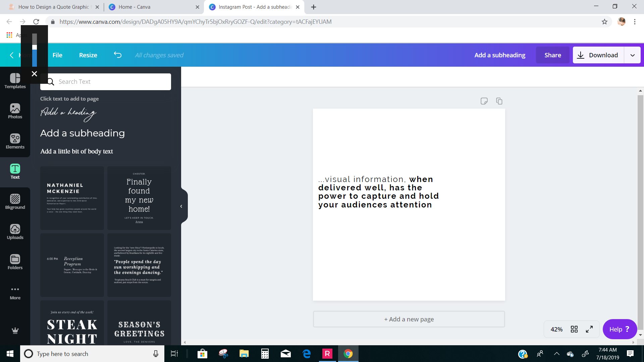Expand the Download options dropdown arrow
The image size is (644, 362).
click(x=632, y=55)
